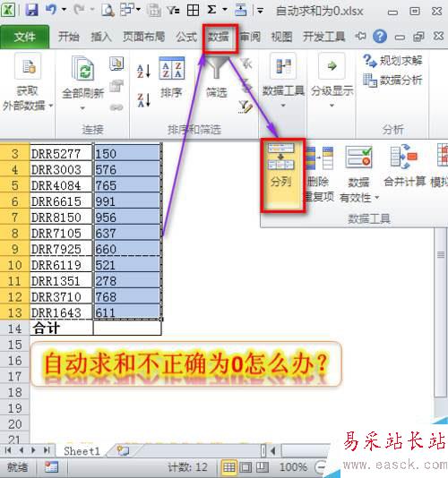
Task: Click the Save icon in quick access toolbar
Action: [x=32, y=11]
